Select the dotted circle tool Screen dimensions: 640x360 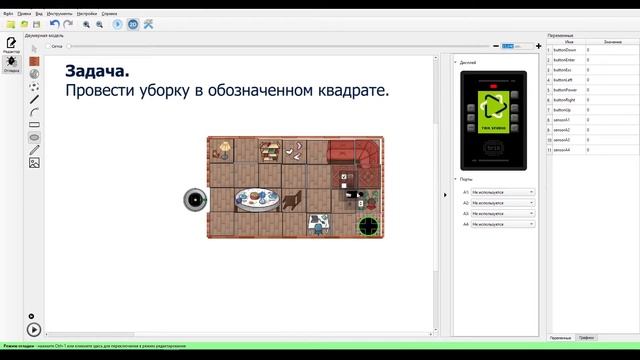click(34, 87)
